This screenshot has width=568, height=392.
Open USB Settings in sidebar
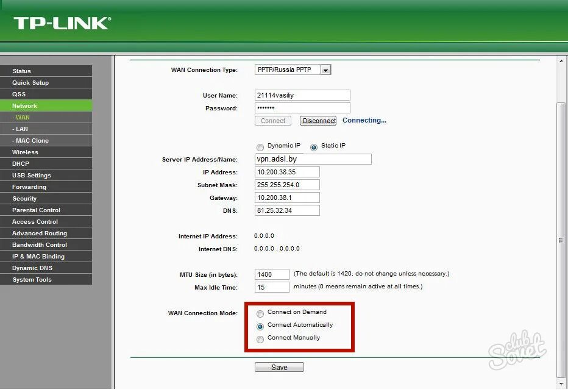(46, 176)
